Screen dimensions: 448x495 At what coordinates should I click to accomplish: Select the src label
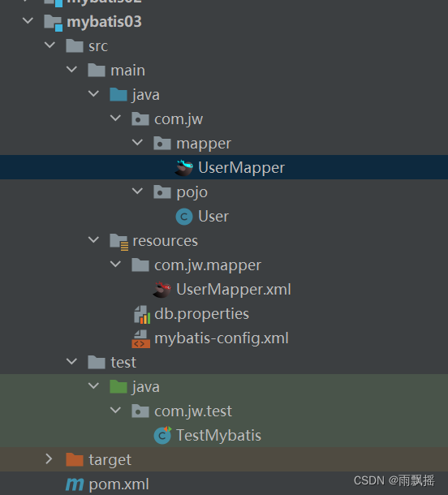tap(98, 46)
